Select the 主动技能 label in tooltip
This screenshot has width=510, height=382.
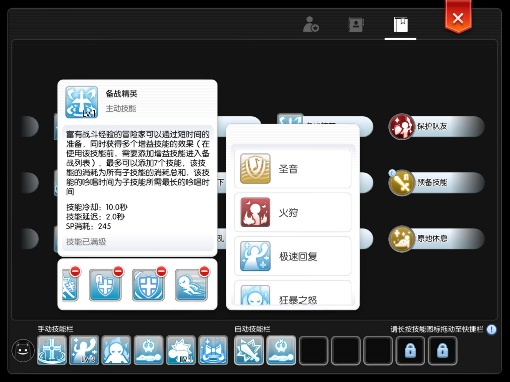tap(121, 108)
